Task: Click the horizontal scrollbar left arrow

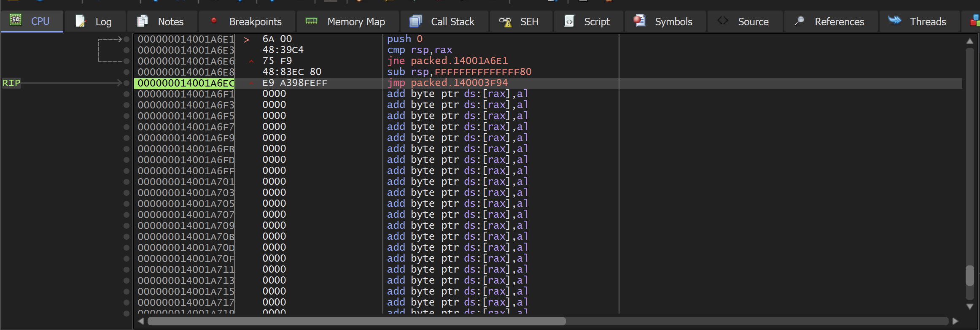Action: [x=141, y=321]
